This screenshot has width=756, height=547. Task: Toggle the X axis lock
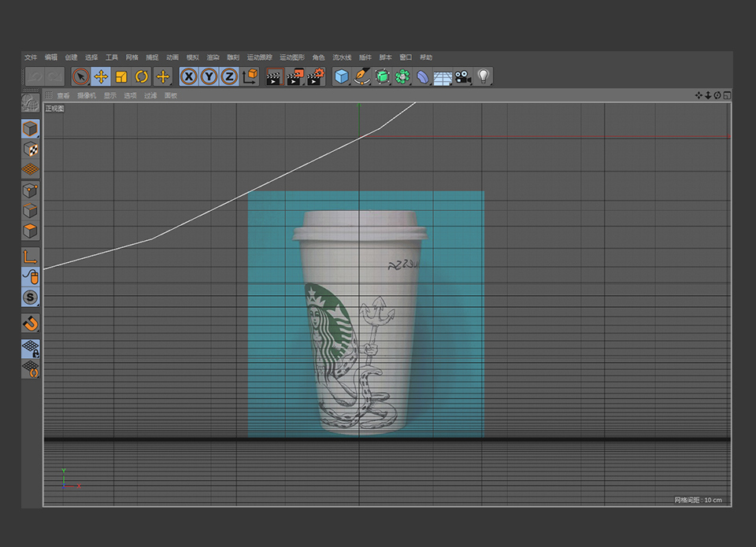tap(188, 76)
